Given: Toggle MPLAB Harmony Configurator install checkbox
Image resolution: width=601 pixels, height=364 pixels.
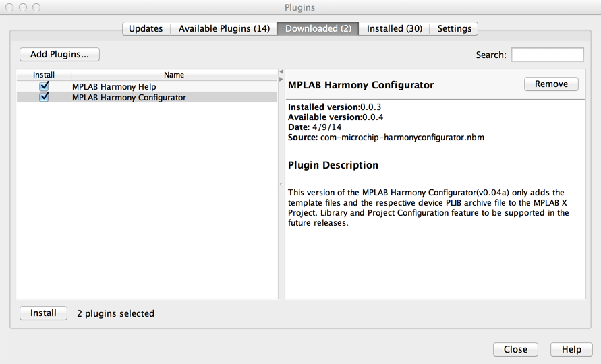Looking at the screenshot, I should click(x=44, y=97).
